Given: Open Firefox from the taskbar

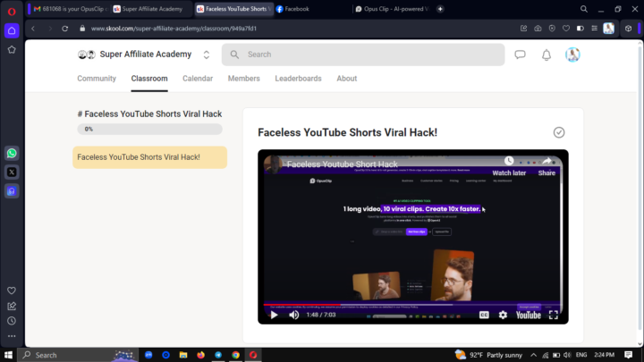Looking at the screenshot, I should [x=201, y=355].
